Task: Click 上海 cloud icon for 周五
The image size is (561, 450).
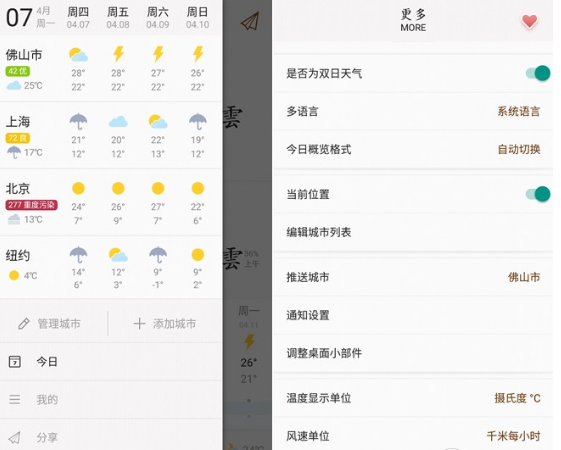Action: point(118,122)
